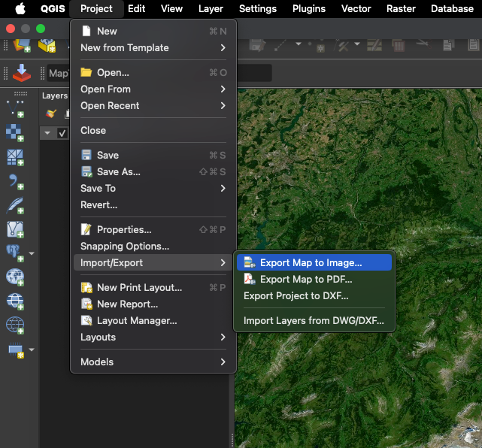482x448 pixels.
Task: Toggle the layer visibility checkbox in Layers panel
Action: pos(62,133)
